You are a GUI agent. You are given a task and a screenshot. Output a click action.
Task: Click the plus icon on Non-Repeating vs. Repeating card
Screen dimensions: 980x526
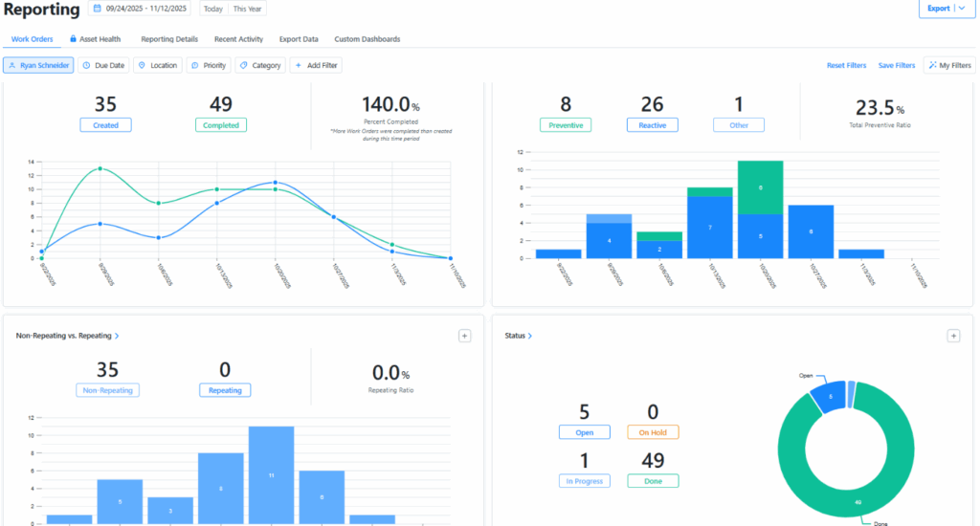464,336
